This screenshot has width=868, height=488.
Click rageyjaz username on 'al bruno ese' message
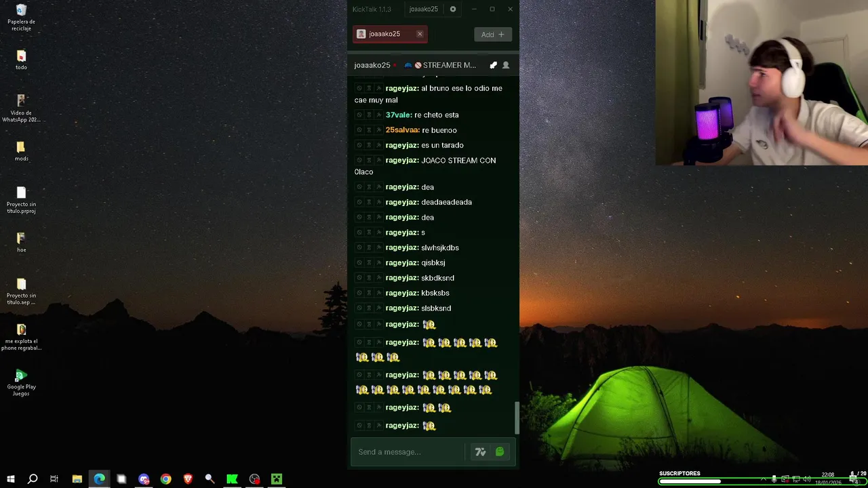tap(402, 89)
